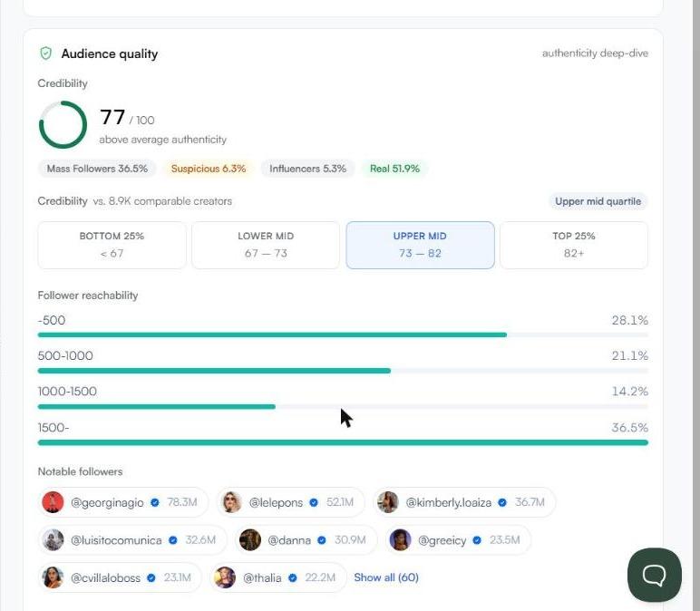
Task: Click 'above average authenticity' text
Action: point(163,140)
